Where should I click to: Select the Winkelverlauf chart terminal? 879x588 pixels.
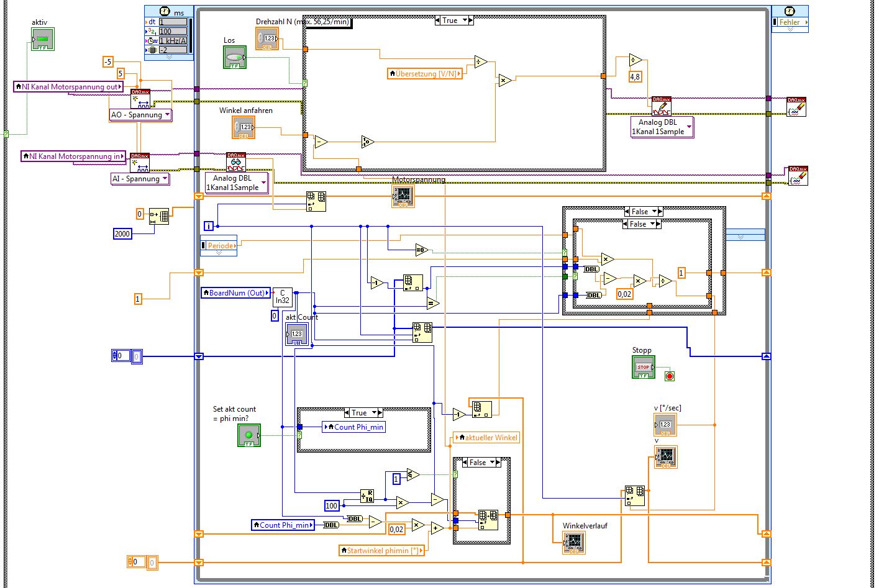[x=574, y=543]
